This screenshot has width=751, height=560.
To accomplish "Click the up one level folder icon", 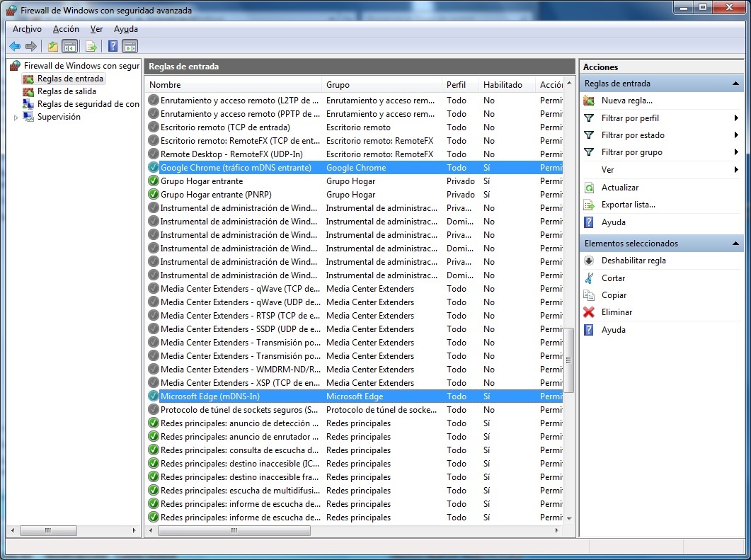I will (52, 47).
